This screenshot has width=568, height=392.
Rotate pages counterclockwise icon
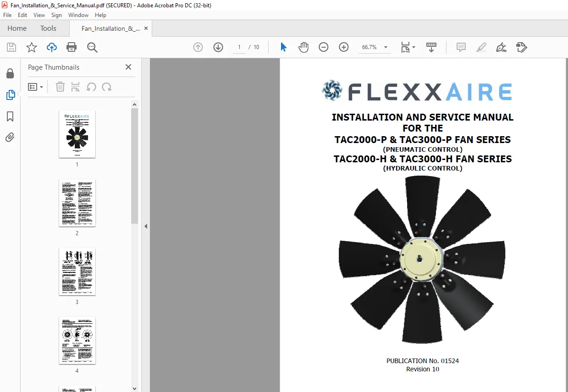(x=91, y=87)
